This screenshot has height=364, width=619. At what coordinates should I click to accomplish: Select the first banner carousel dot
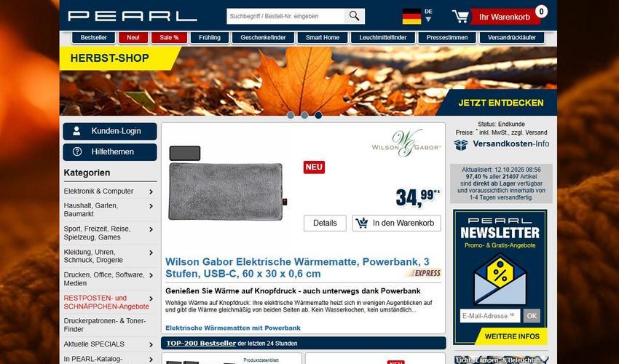pos(291,115)
